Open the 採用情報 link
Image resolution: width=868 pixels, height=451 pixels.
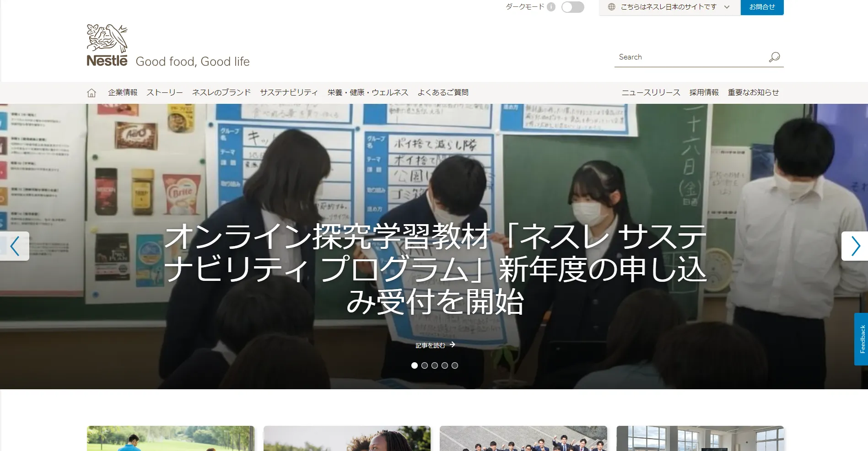tap(704, 92)
